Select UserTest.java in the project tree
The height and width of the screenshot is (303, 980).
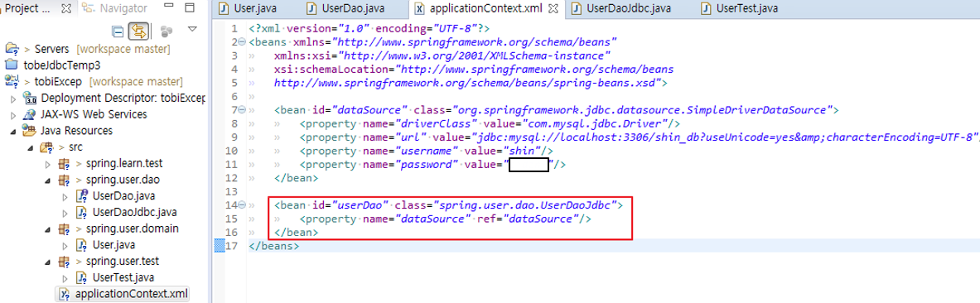123,277
